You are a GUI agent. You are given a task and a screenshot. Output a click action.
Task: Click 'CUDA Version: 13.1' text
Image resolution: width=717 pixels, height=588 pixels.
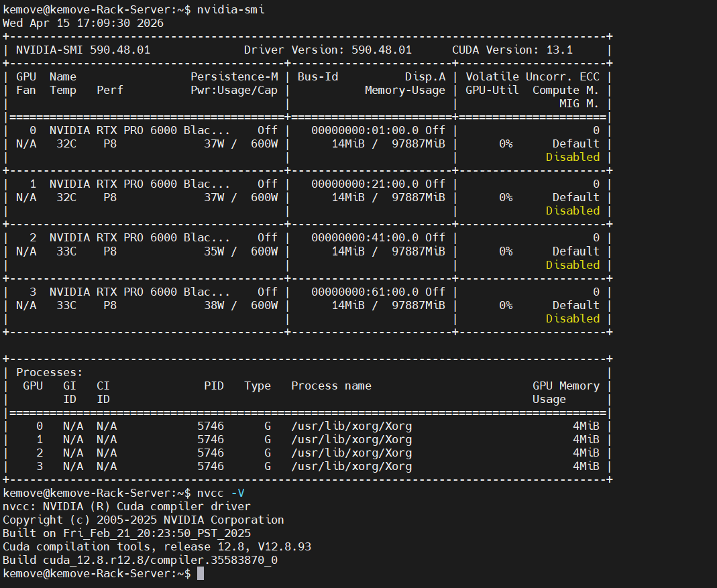click(512, 50)
